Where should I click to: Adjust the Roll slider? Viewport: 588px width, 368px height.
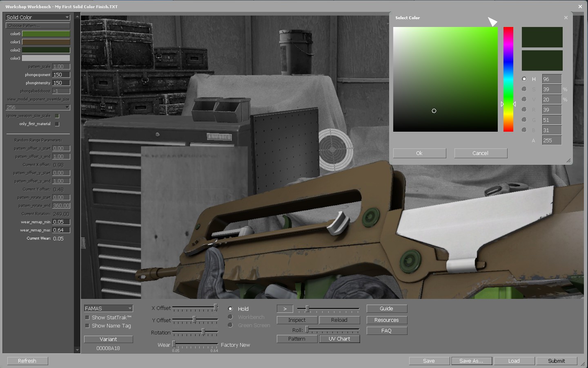[332, 330]
